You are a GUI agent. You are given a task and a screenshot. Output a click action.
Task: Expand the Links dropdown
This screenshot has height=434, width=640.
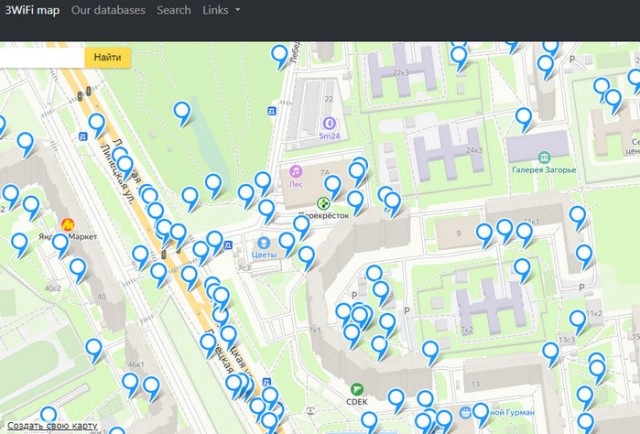click(221, 10)
